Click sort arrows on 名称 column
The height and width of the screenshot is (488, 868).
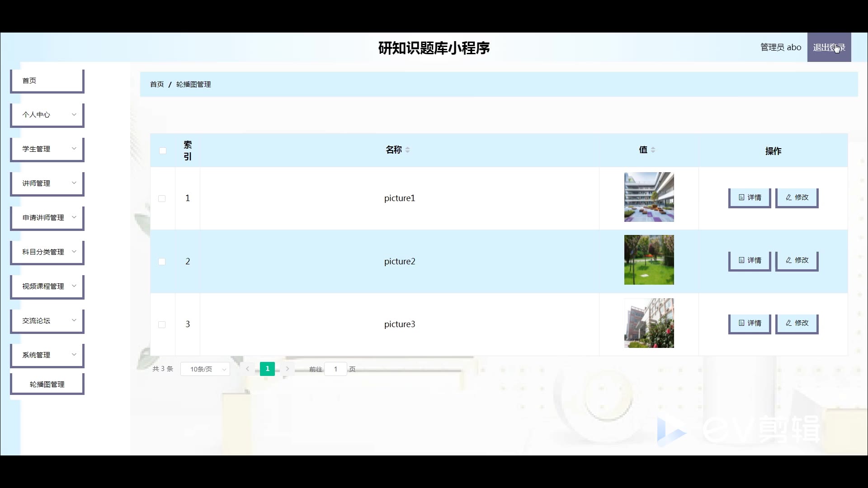click(x=407, y=150)
